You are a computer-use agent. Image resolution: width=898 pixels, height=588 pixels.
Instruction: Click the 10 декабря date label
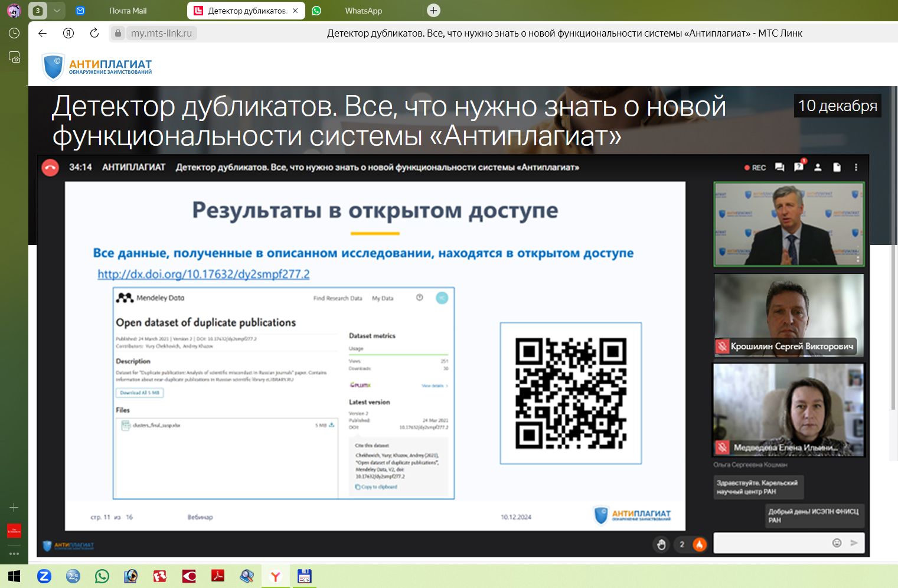coord(838,106)
